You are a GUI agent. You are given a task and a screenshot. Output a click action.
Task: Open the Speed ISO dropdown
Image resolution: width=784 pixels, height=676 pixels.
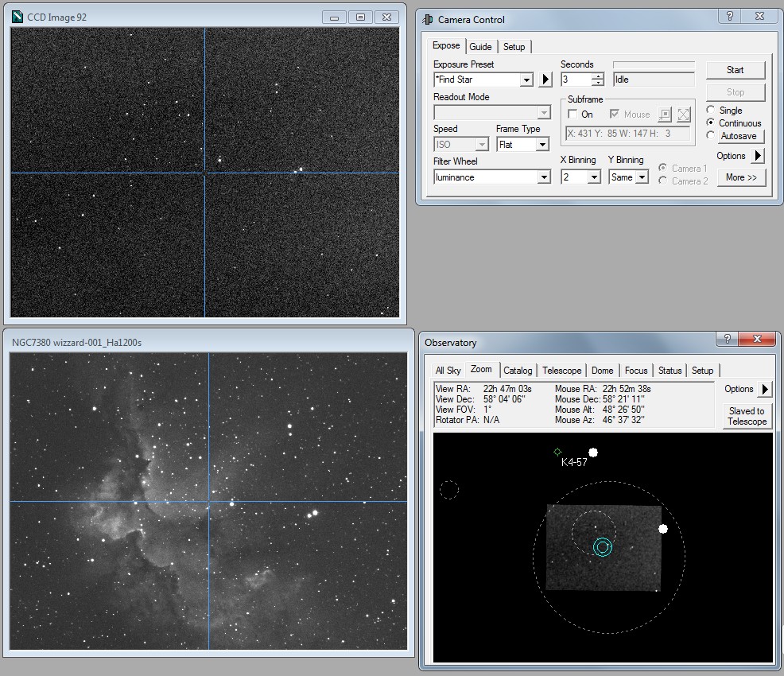point(482,145)
